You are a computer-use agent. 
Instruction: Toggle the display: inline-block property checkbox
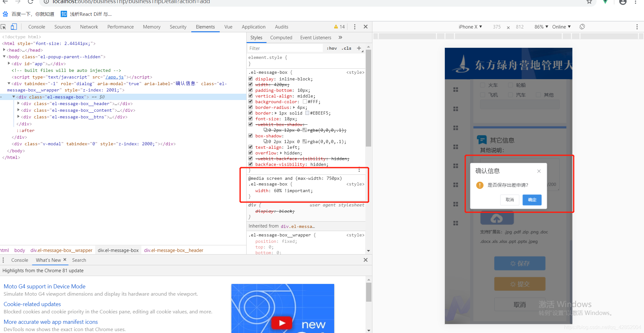tap(250, 79)
